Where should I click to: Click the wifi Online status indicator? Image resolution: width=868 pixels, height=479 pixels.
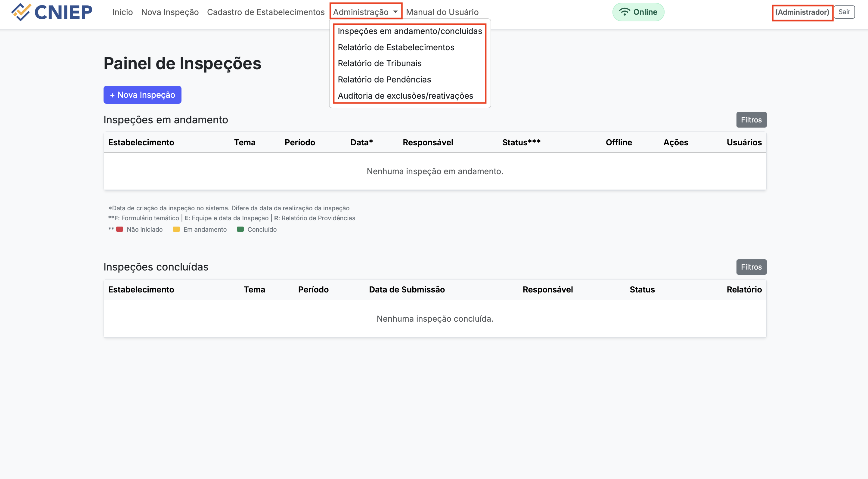[x=638, y=12]
